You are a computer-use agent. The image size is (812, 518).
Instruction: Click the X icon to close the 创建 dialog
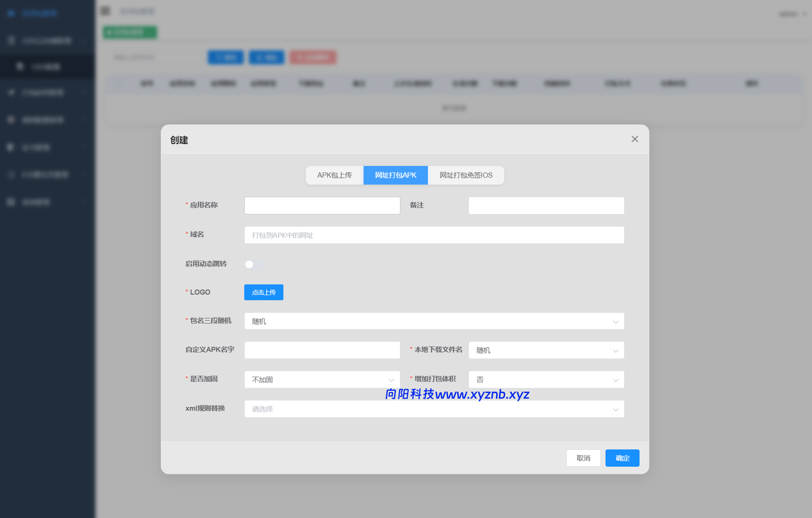[x=634, y=139]
